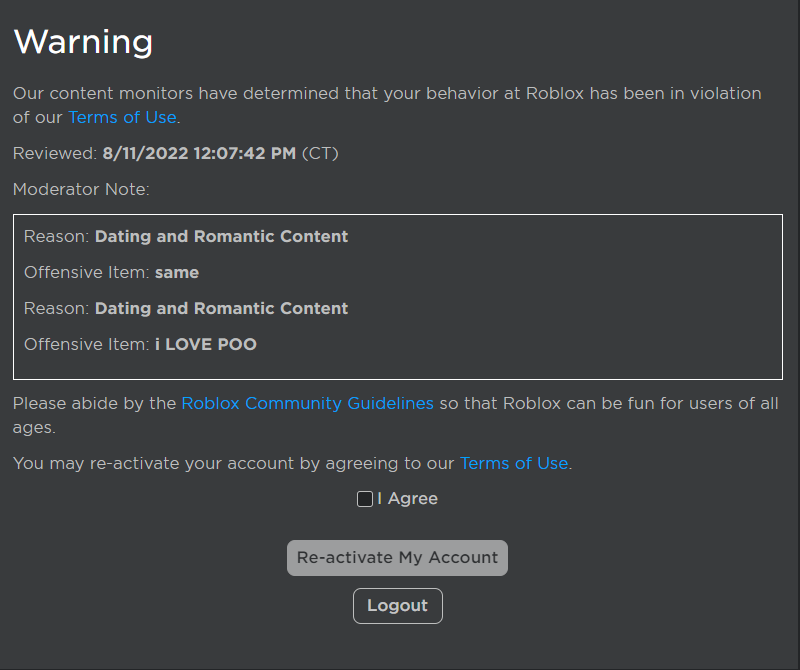800x670 pixels.
Task: Open Terms of Use link in re-activate sentence
Action: pos(514,463)
